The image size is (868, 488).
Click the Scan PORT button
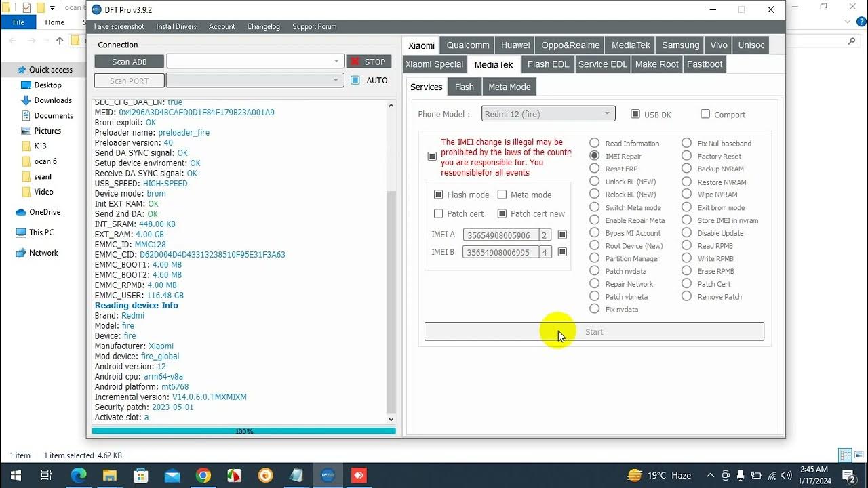[x=130, y=81]
